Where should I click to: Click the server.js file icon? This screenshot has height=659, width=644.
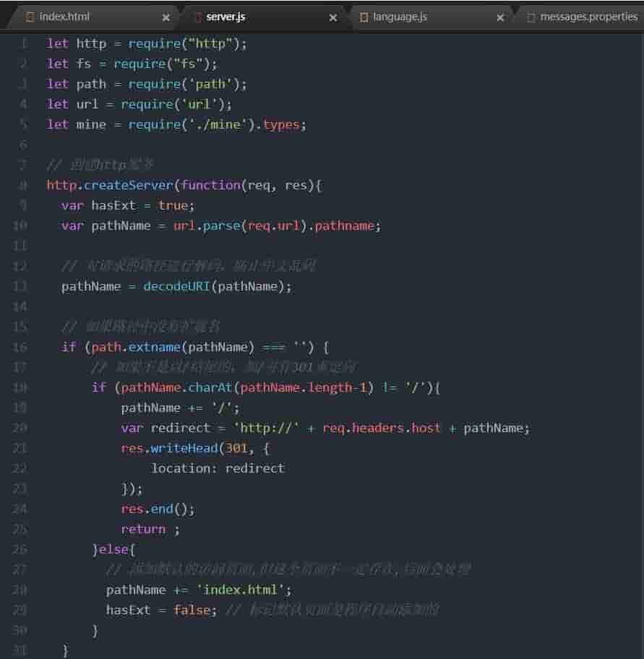pos(198,17)
